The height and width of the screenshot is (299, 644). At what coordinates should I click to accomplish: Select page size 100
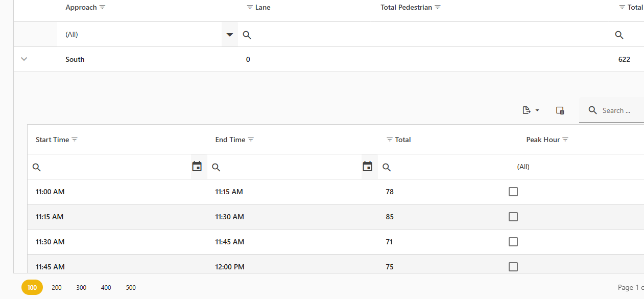tap(32, 288)
